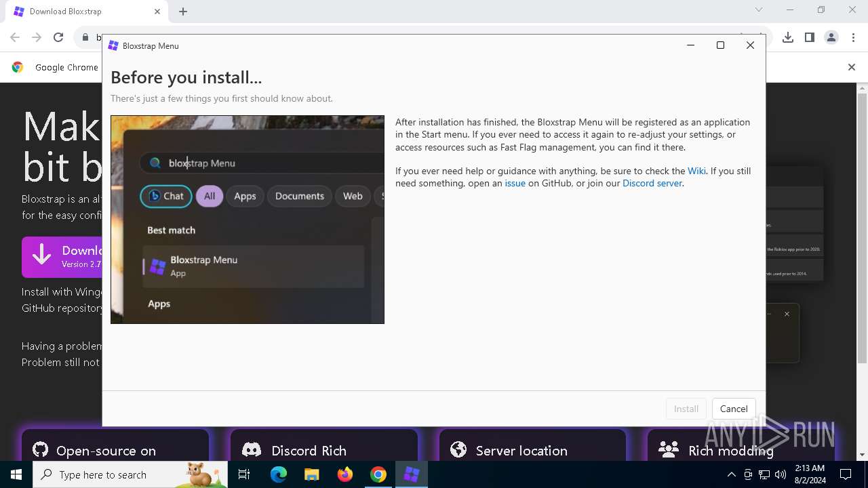Image resolution: width=868 pixels, height=488 pixels.
Task: Click the taskbar search box
Action: click(130, 474)
